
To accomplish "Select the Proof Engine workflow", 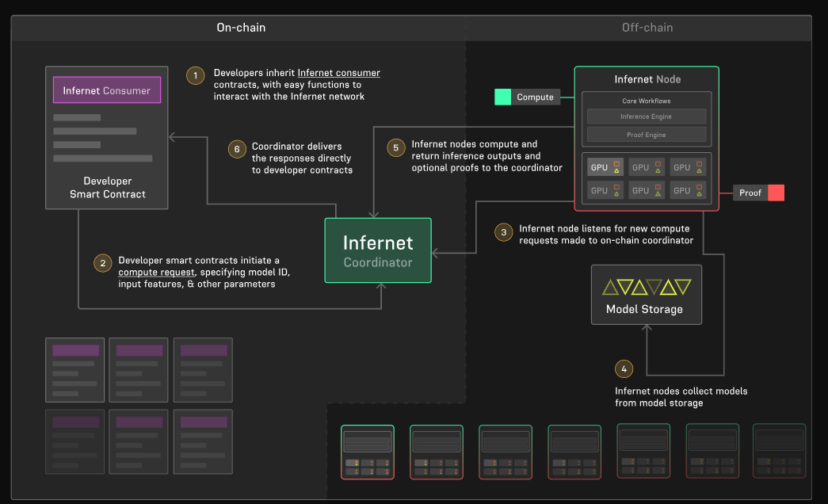I will 646,135.
